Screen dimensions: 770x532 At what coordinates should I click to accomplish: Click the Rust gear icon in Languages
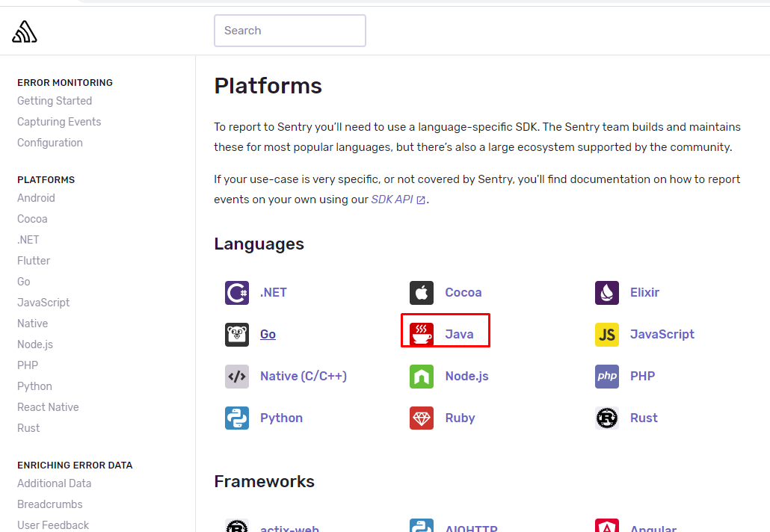point(607,418)
